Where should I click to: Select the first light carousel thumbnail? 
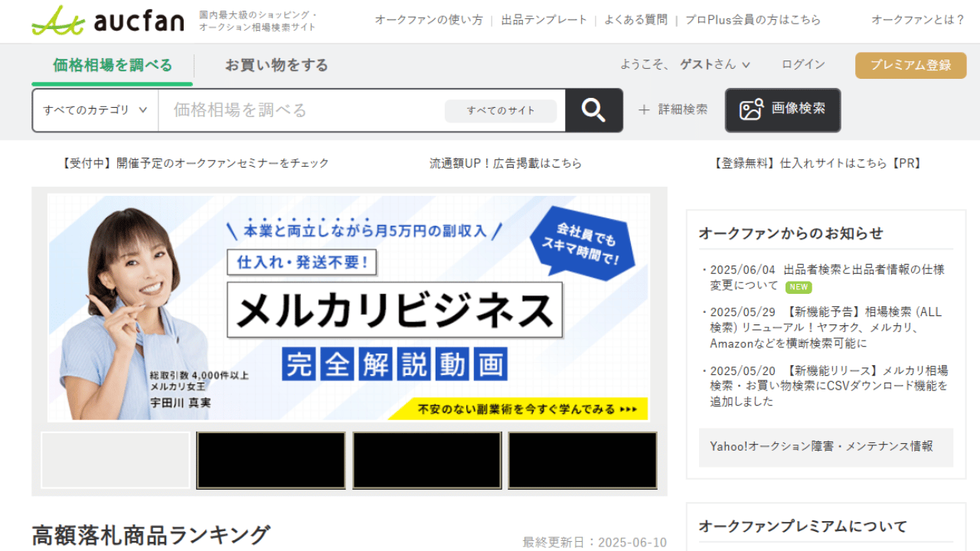click(115, 460)
